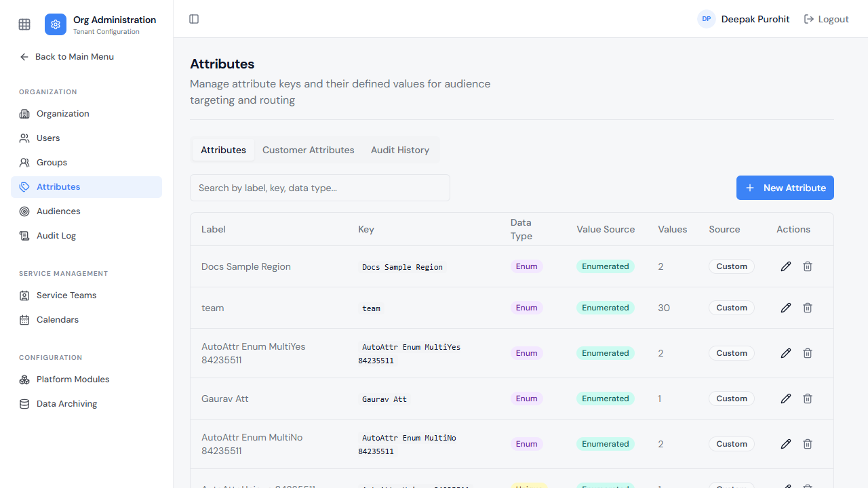Click the New Attribute button
Image resolution: width=868 pixels, height=488 pixels.
click(785, 188)
